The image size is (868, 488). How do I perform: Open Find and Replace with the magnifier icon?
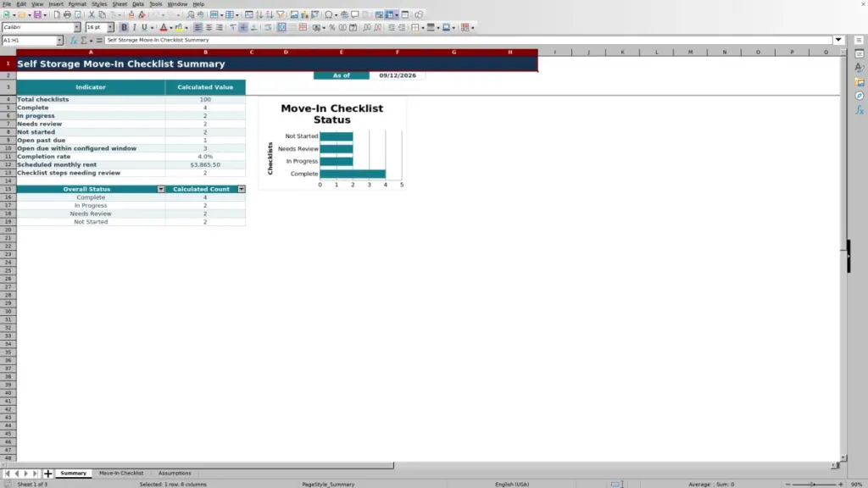click(x=191, y=14)
